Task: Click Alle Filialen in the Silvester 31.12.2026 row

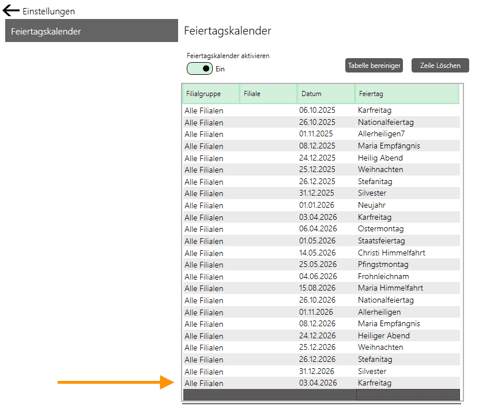Action: coord(204,372)
